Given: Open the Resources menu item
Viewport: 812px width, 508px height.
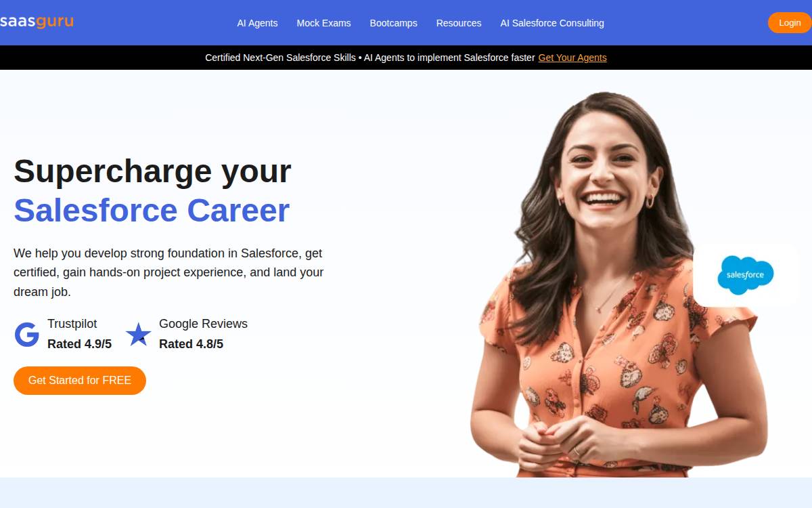Looking at the screenshot, I should 459,23.
